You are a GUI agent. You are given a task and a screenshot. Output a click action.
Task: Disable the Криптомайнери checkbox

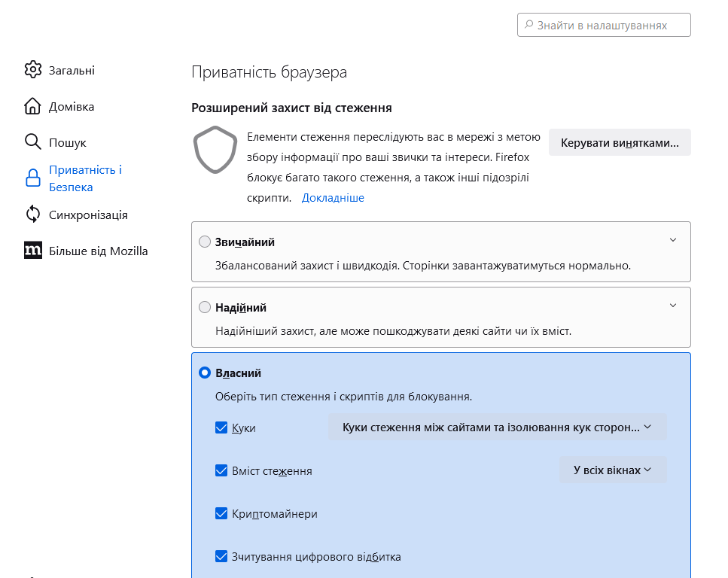[221, 514]
